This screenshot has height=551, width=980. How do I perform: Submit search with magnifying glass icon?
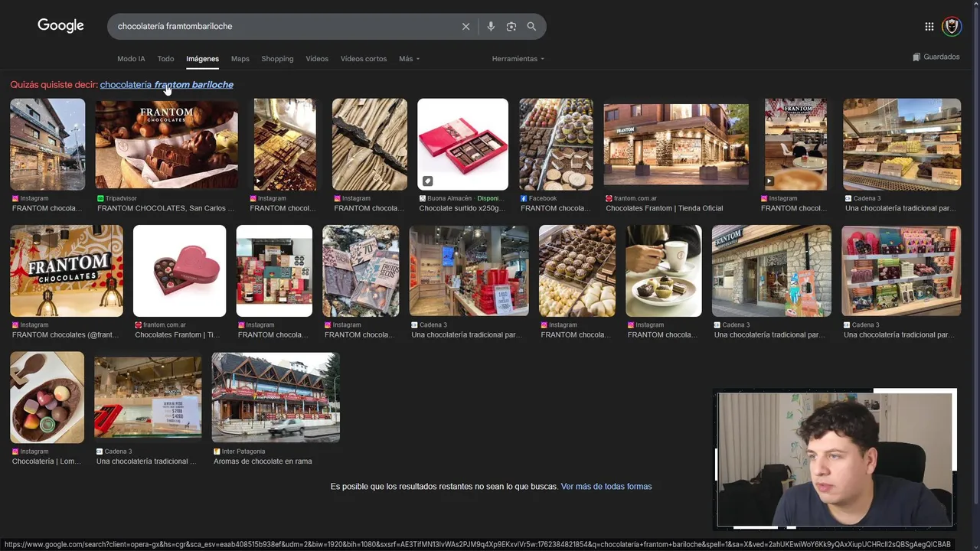pos(531,26)
